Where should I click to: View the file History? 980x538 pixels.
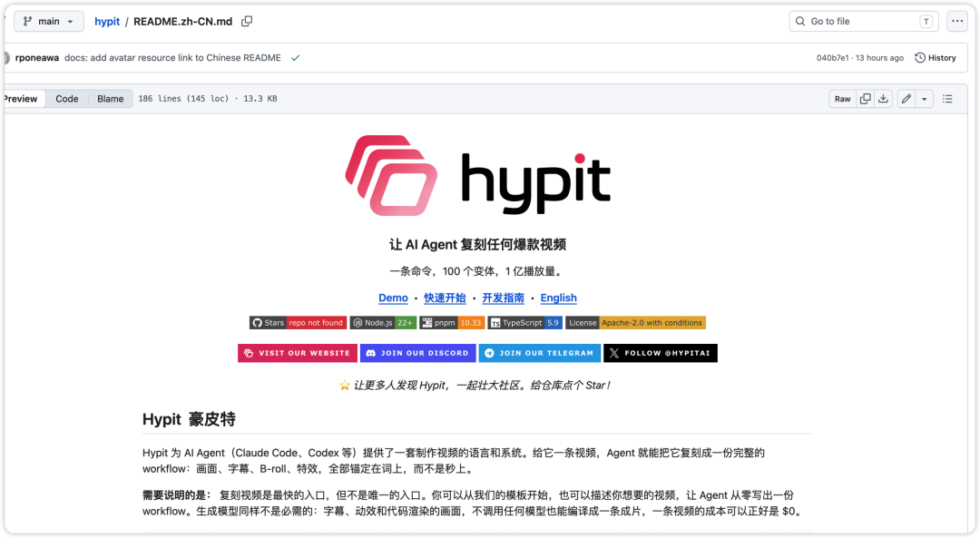[x=936, y=57]
